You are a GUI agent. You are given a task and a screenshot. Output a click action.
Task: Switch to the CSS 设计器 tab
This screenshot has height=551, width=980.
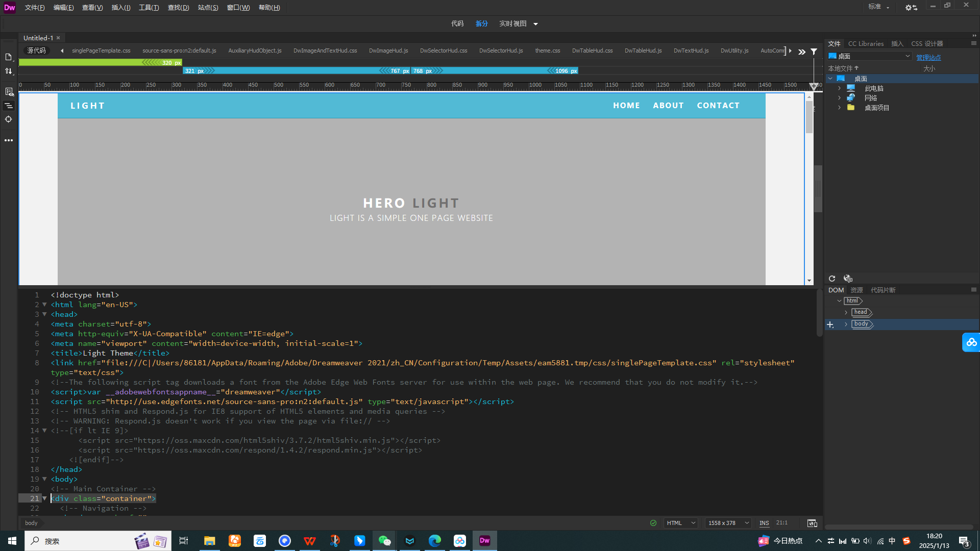927,44
